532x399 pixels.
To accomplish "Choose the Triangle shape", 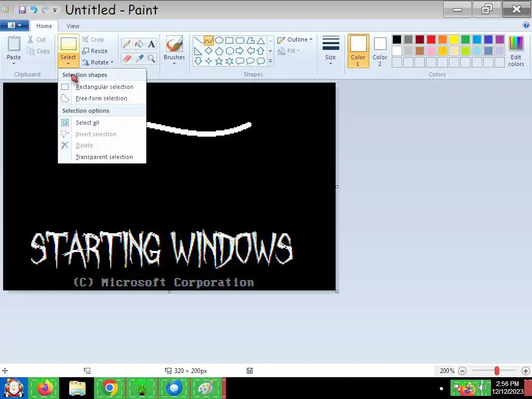I will click(261, 41).
